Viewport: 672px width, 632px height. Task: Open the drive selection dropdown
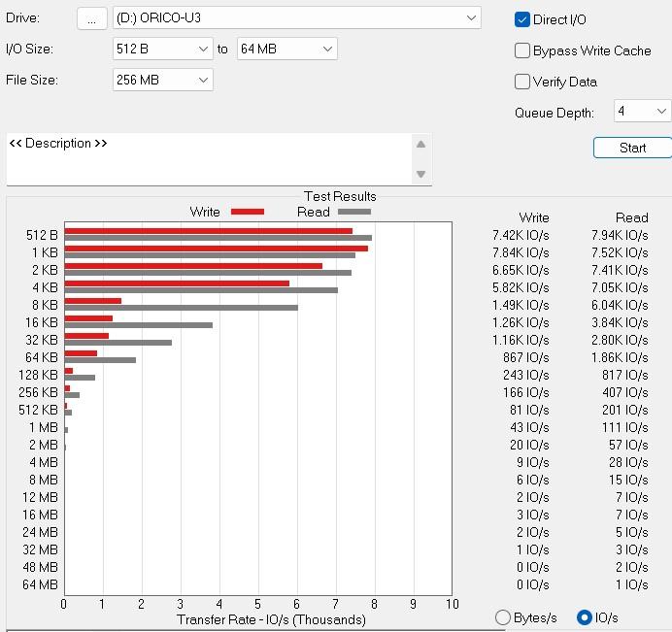pyautogui.click(x=296, y=18)
